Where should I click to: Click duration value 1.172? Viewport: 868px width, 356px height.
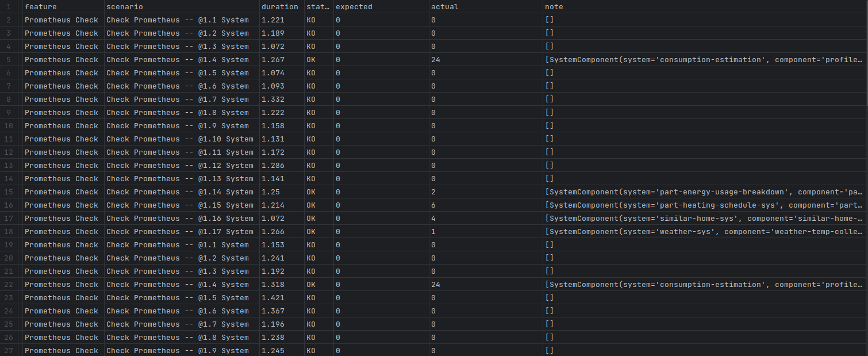(x=272, y=152)
